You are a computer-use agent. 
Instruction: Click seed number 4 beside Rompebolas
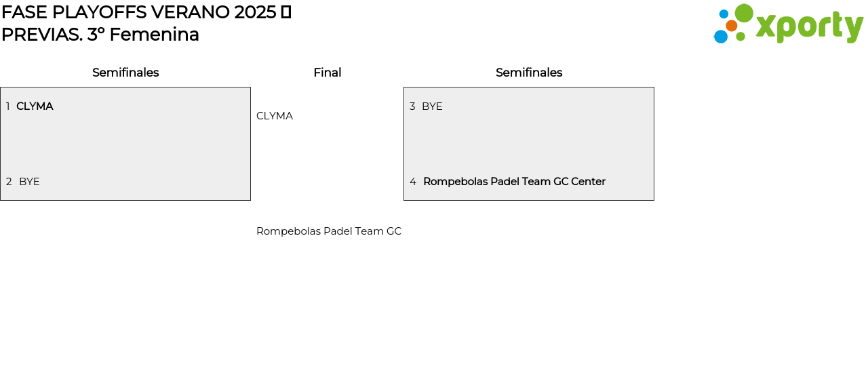click(x=413, y=182)
